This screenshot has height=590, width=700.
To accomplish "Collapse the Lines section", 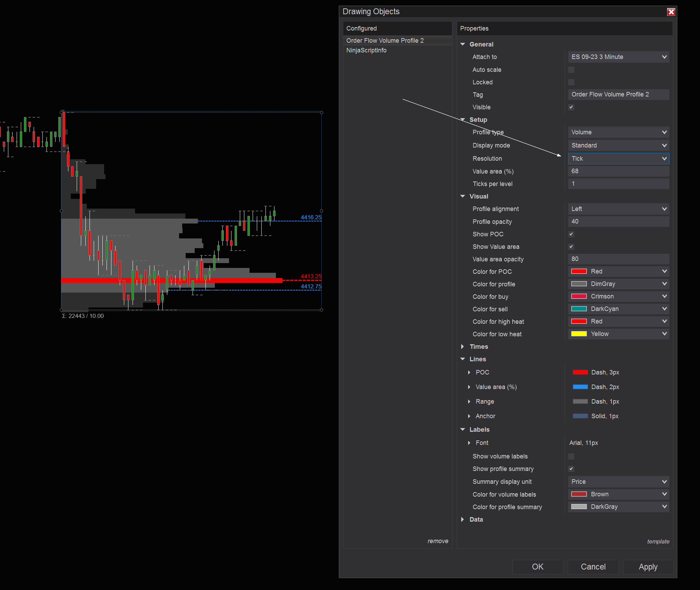I will (x=463, y=359).
